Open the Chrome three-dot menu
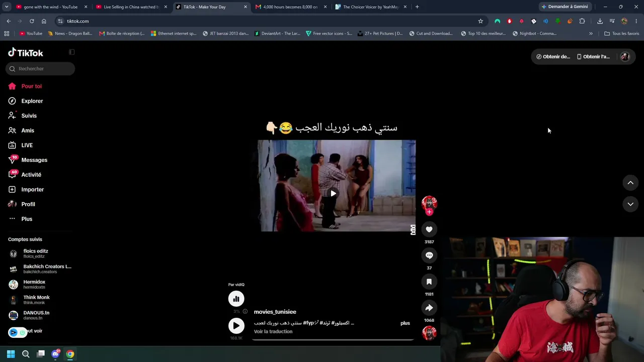 tap(636, 21)
